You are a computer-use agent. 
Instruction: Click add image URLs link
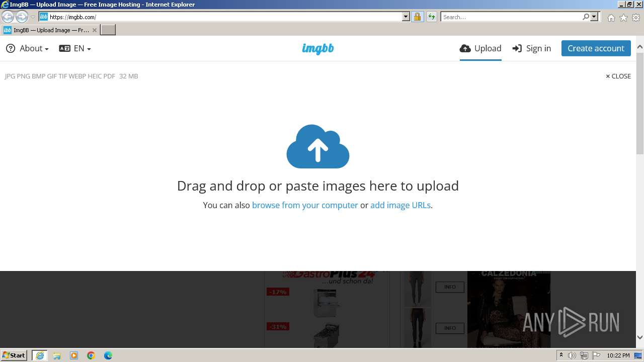tap(400, 205)
